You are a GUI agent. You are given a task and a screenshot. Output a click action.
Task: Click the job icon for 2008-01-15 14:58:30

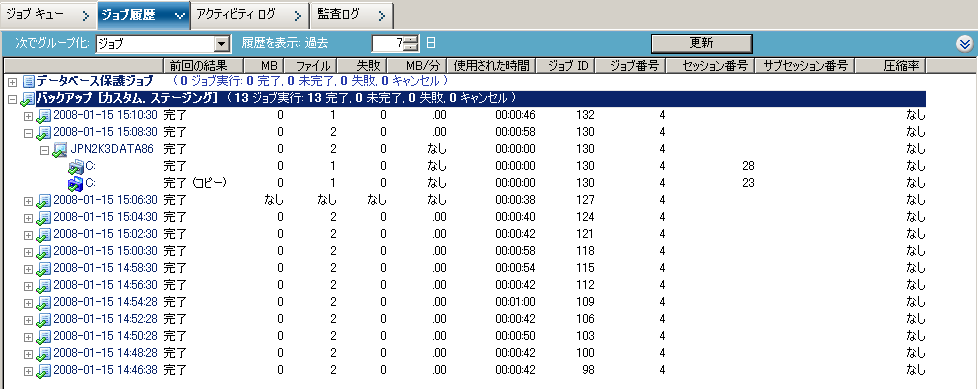point(44,269)
